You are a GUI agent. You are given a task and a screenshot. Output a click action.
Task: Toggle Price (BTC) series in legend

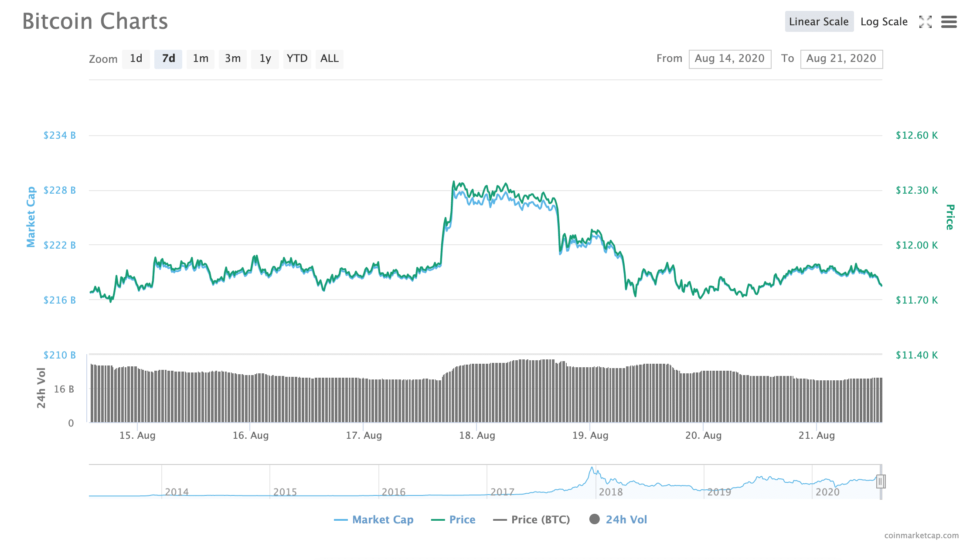pos(531,519)
